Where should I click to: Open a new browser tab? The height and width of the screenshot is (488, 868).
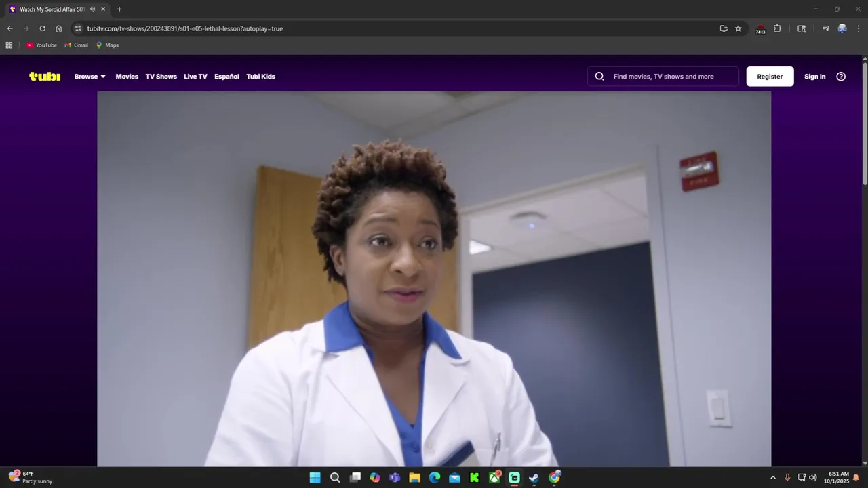[119, 9]
